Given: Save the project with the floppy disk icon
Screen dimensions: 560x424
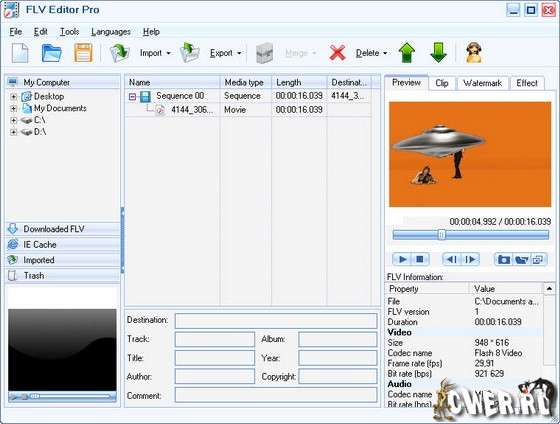Looking at the screenshot, I should (83, 53).
